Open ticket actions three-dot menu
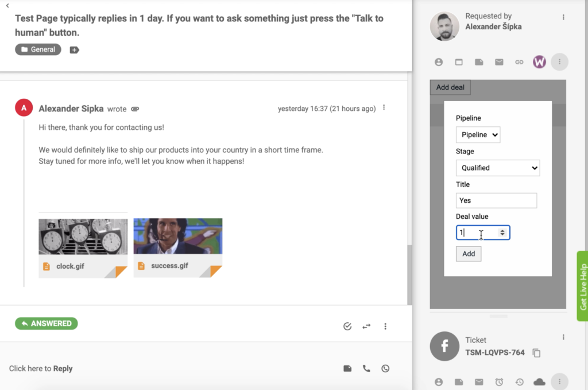Screen dimensions: 588x390 (385, 326)
